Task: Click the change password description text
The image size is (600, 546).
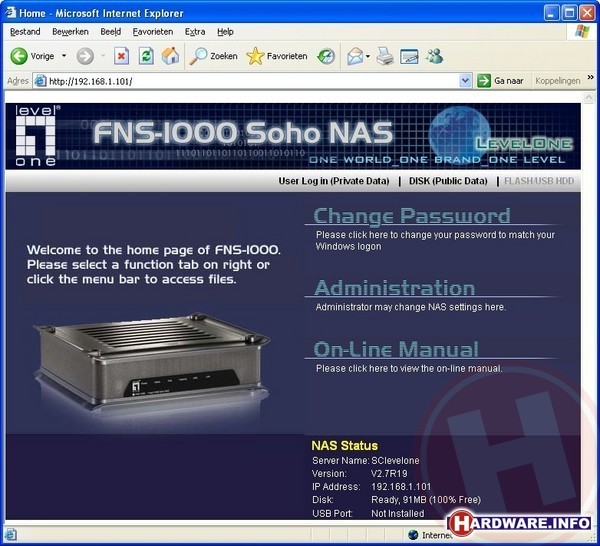Action: click(x=435, y=240)
